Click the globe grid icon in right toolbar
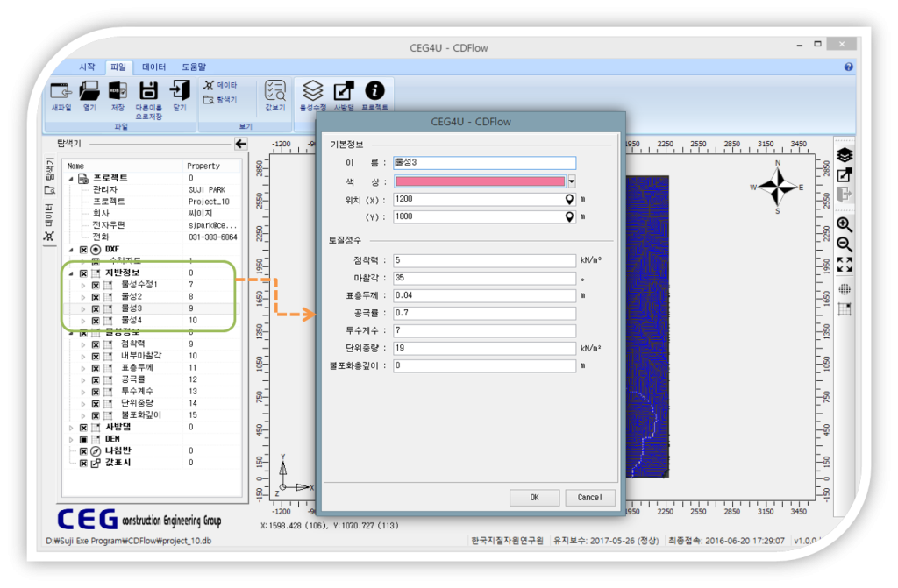The height and width of the screenshot is (588, 898). click(x=845, y=289)
